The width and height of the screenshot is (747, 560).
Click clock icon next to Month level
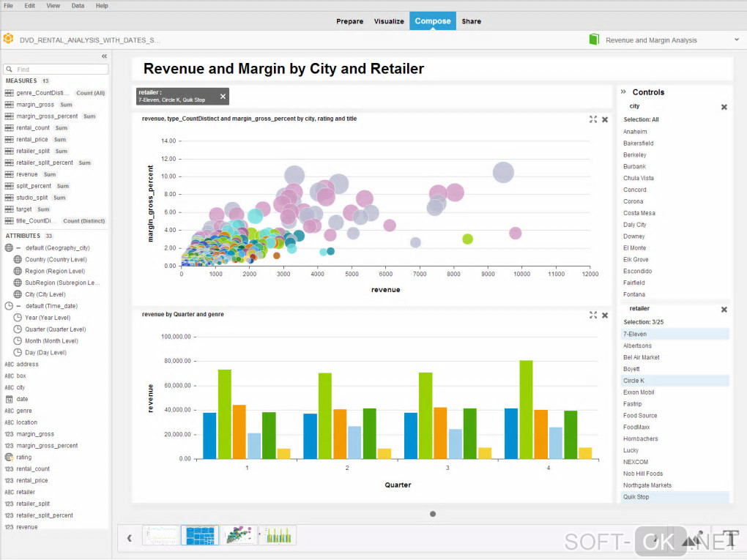coord(18,341)
